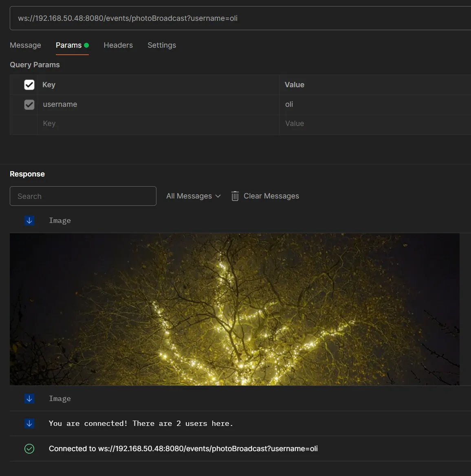The image size is (471, 476).
Task: Click the Response section heading
Action: (27, 174)
